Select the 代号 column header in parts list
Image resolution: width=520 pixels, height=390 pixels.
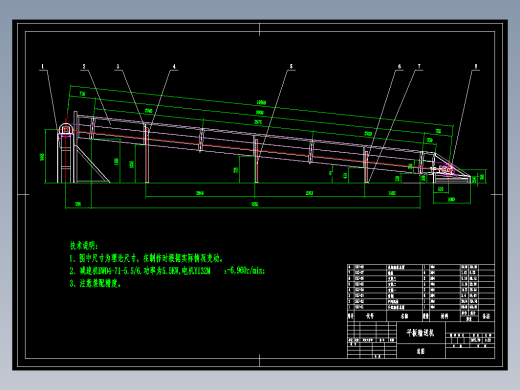370,316
